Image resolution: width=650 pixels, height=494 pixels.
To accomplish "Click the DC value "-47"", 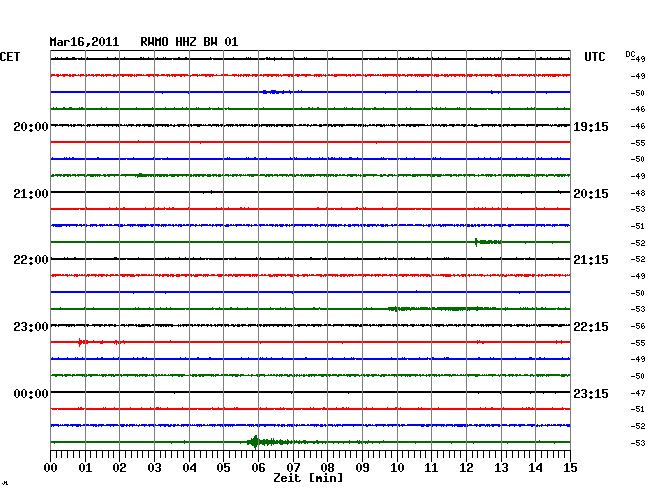I will 638,393.
